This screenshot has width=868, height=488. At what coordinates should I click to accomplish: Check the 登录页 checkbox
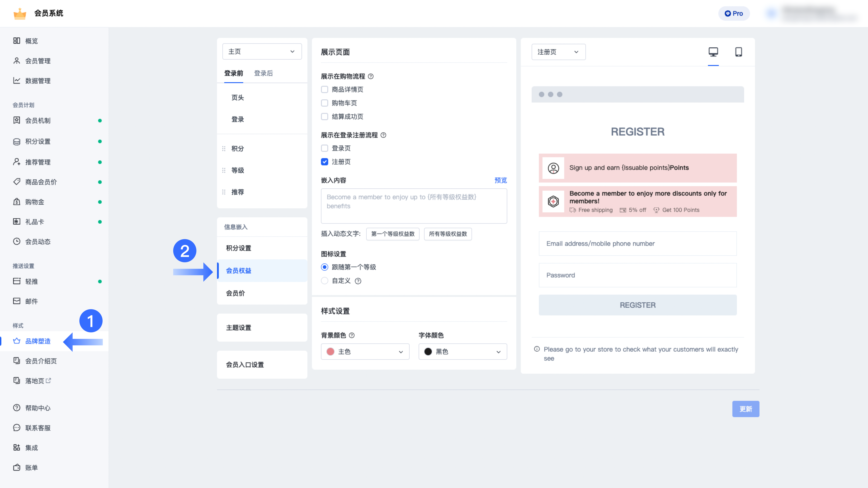(324, 148)
